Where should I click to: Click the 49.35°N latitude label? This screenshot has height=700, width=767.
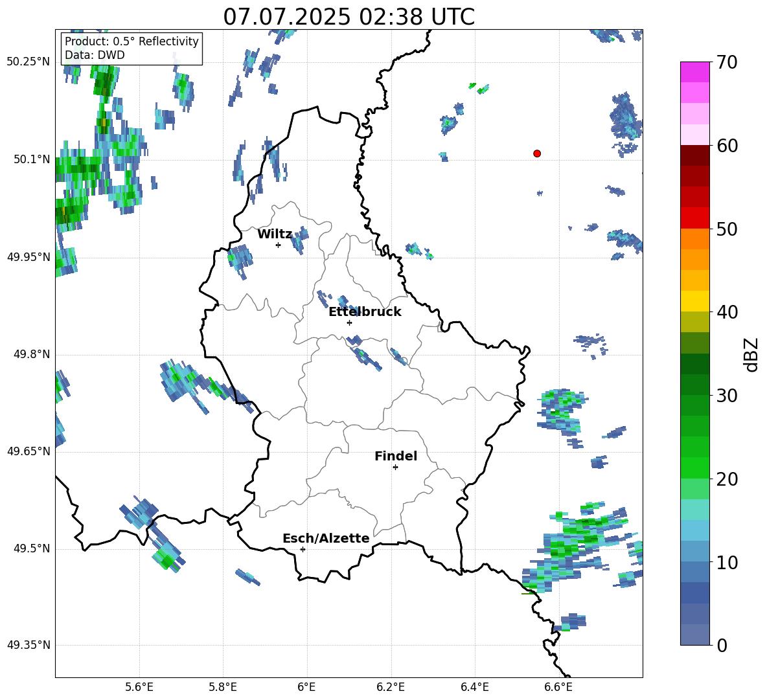29,645
